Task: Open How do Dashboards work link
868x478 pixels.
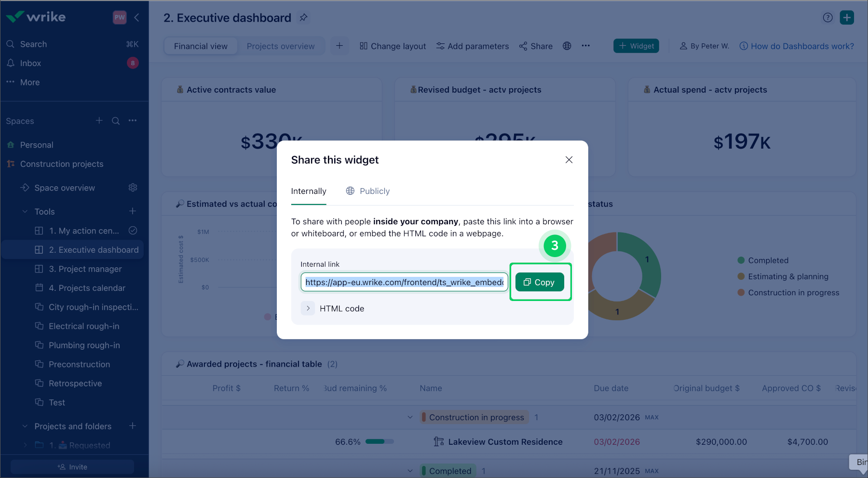Action: click(x=797, y=46)
